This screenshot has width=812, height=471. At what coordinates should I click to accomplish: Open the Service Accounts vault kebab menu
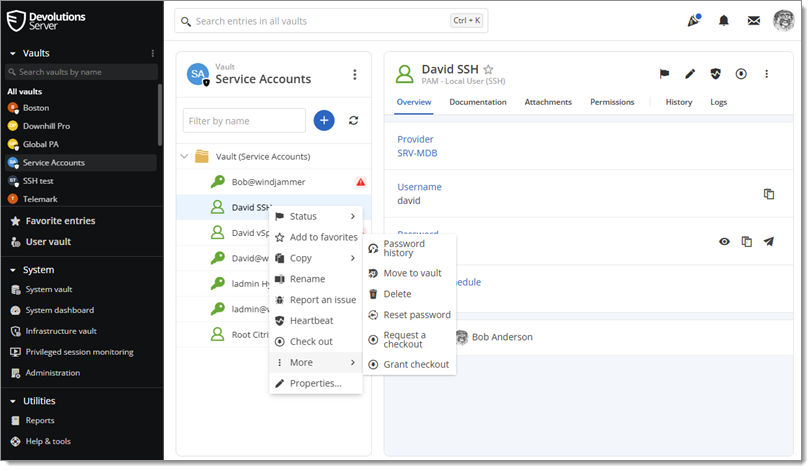[354, 75]
